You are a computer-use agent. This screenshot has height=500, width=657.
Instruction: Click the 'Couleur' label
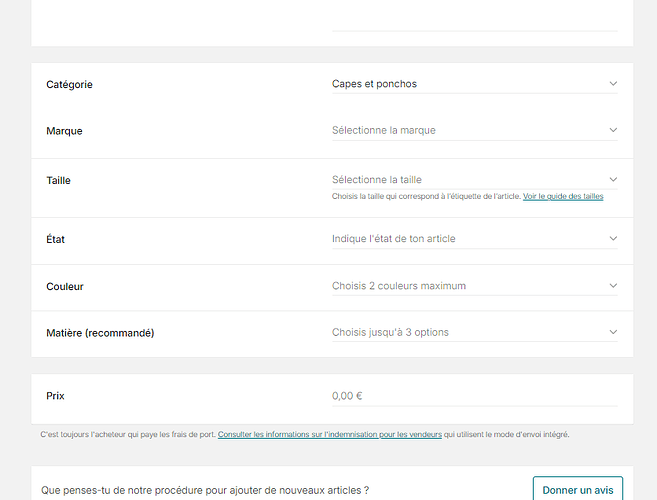point(65,286)
